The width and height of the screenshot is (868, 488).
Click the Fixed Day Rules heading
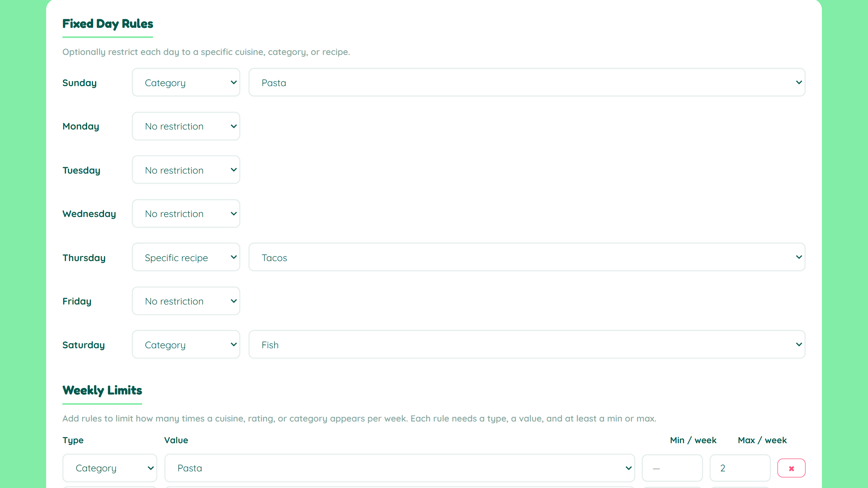(x=107, y=23)
